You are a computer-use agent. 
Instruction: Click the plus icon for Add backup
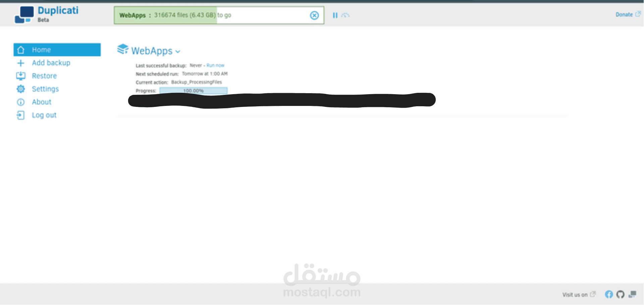coord(21,63)
